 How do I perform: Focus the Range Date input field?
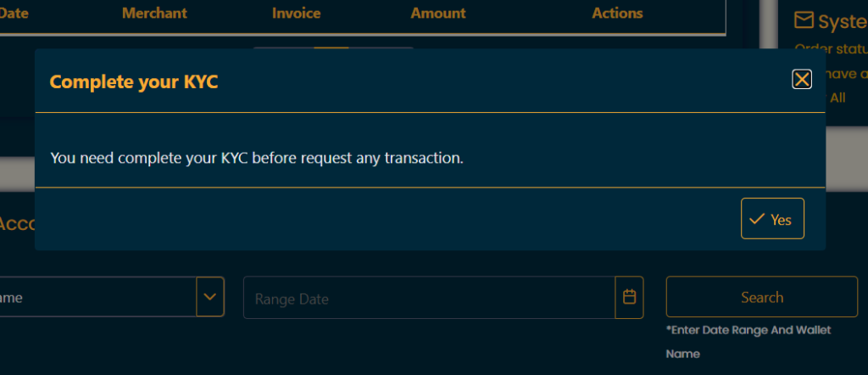[429, 298]
